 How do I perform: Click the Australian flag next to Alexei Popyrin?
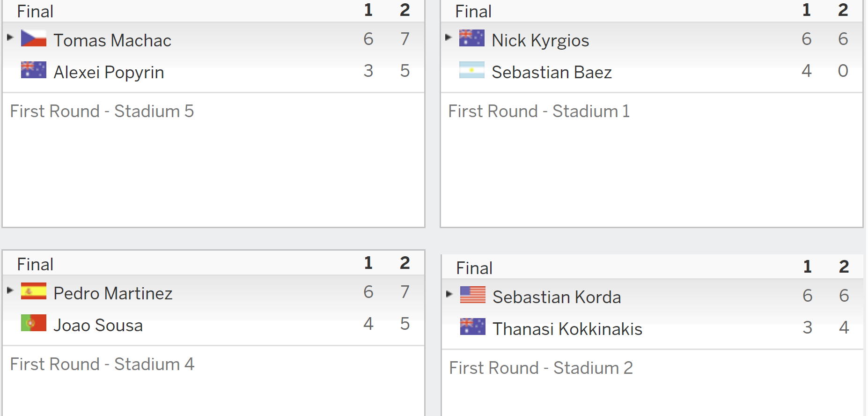[x=34, y=70]
